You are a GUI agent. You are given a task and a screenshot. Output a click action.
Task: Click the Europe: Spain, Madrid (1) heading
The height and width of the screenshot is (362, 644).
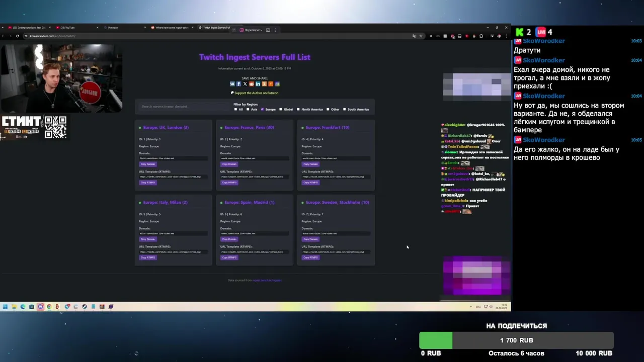[250, 203]
